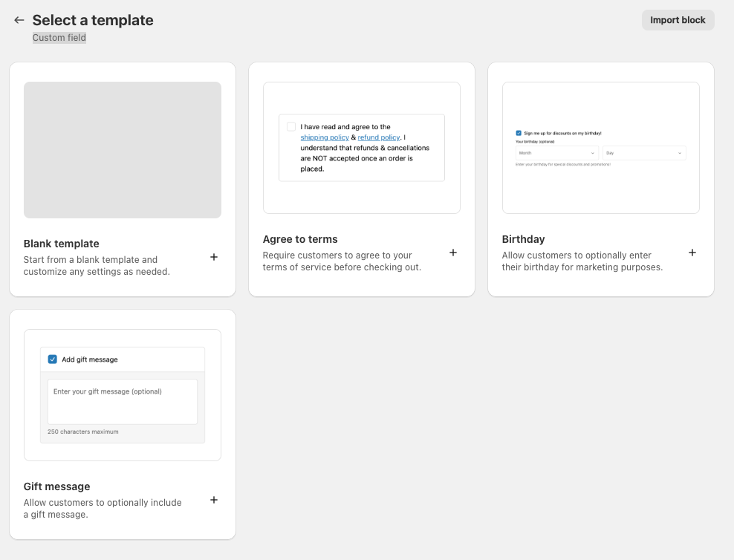Add the Birthday template via its plus icon
Screen dimensions: 734x560
(x=692, y=253)
